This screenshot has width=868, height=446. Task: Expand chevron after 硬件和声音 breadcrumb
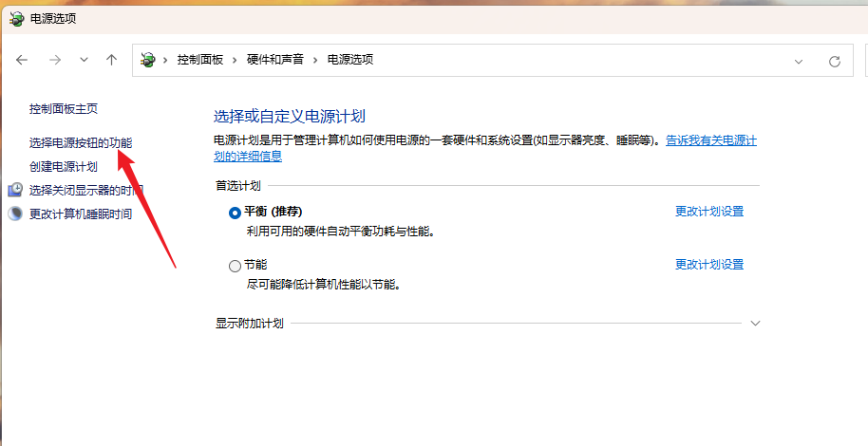click(x=315, y=60)
